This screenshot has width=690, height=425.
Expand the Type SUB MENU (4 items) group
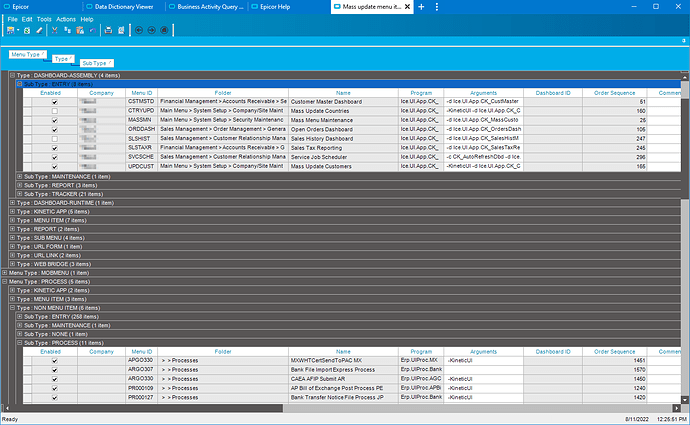click(x=12, y=238)
